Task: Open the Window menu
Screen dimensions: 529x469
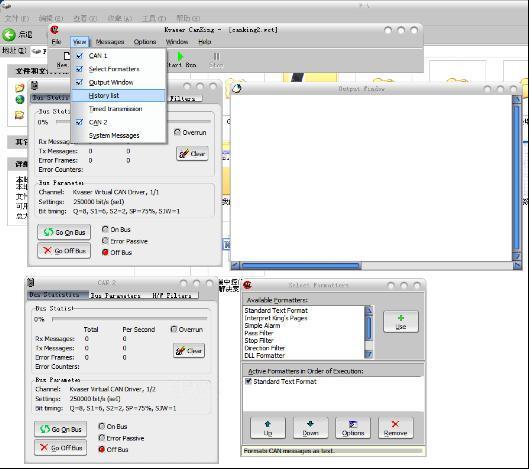Action: pyautogui.click(x=177, y=42)
